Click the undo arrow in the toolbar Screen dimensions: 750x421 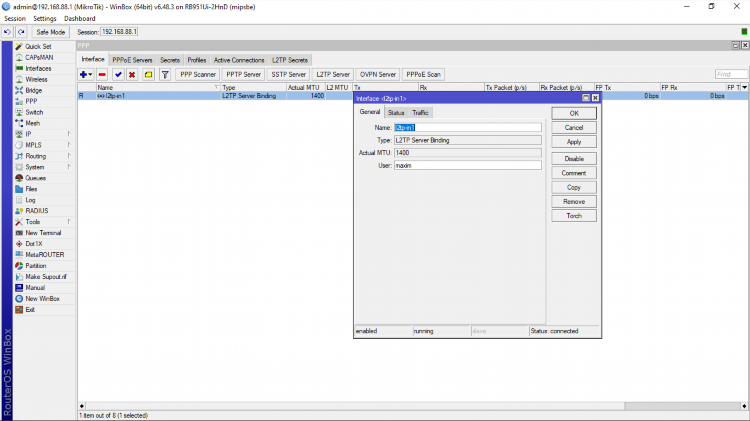click(7, 32)
